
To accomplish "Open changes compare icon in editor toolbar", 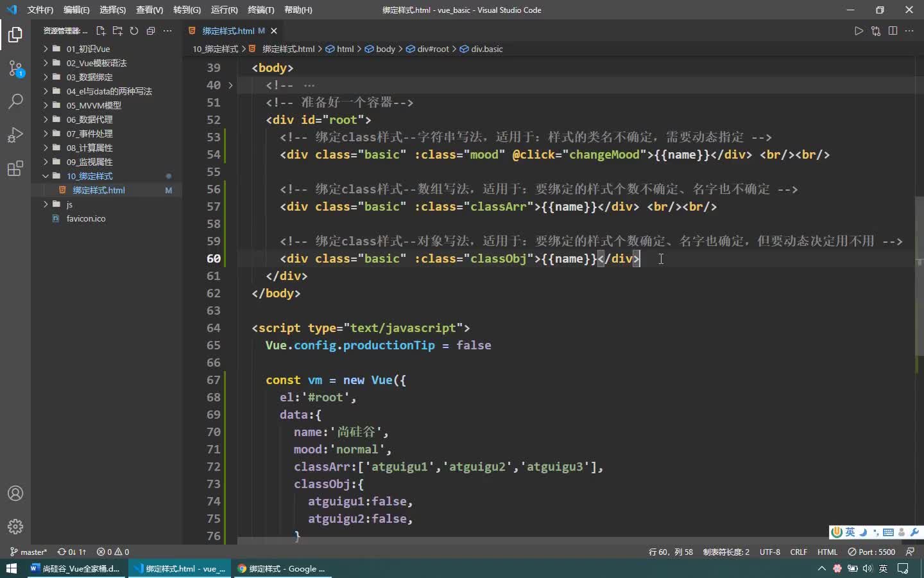I will click(x=876, y=31).
